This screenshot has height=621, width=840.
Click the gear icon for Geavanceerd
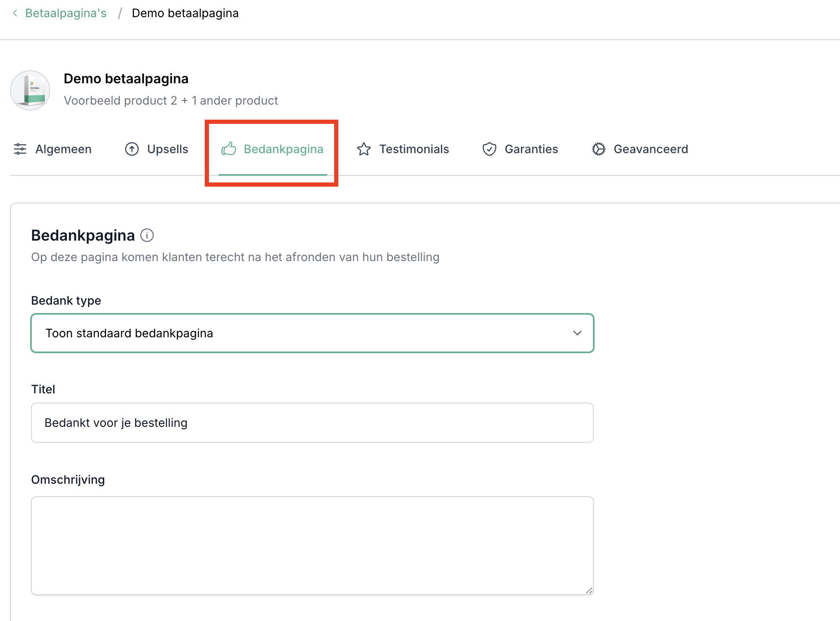coord(599,149)
